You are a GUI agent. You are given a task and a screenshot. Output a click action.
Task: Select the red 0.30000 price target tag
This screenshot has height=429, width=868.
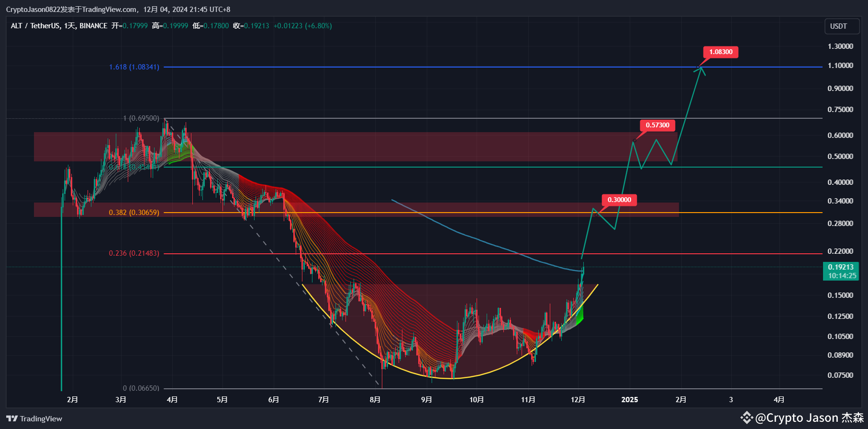click(x=619, y=200)
